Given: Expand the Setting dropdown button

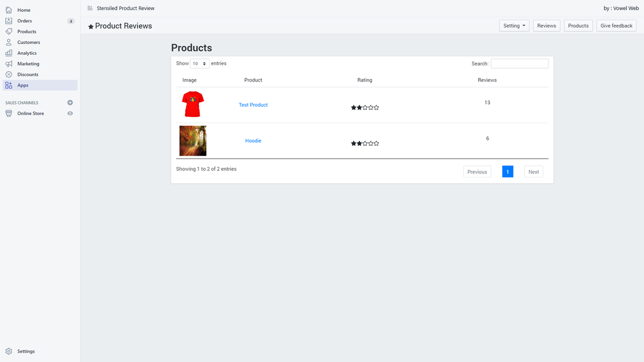Looking at the screenshot, I should pos(514,26).
